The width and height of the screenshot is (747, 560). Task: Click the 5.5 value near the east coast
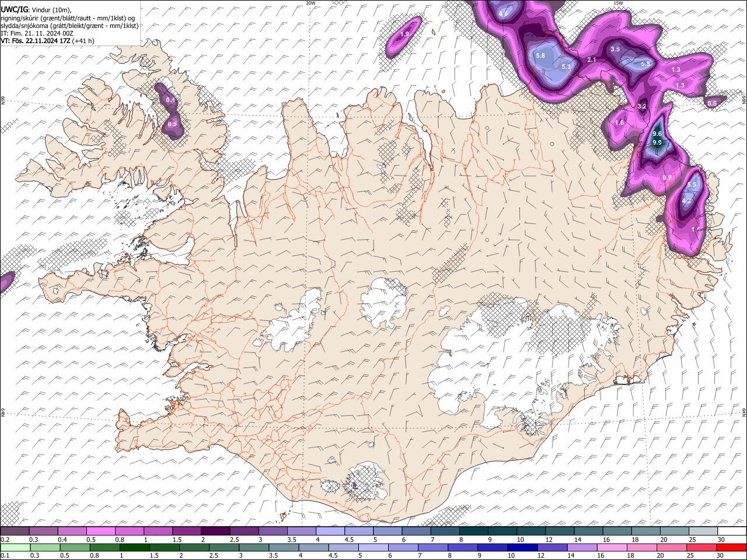[x=692, y=184]
